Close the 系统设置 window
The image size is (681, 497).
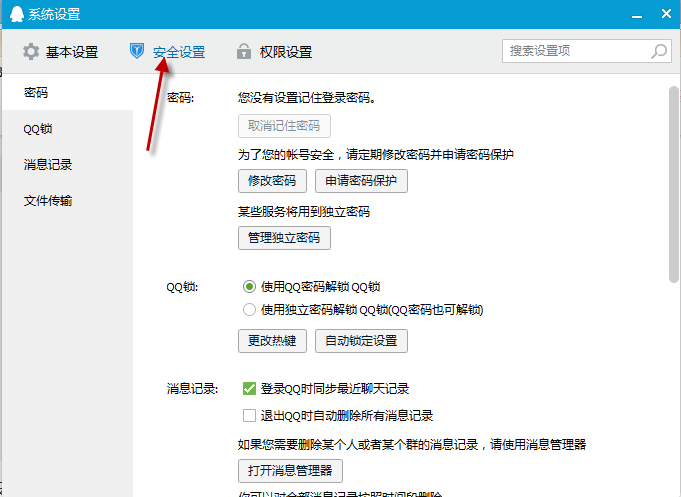tap(666, 14)
